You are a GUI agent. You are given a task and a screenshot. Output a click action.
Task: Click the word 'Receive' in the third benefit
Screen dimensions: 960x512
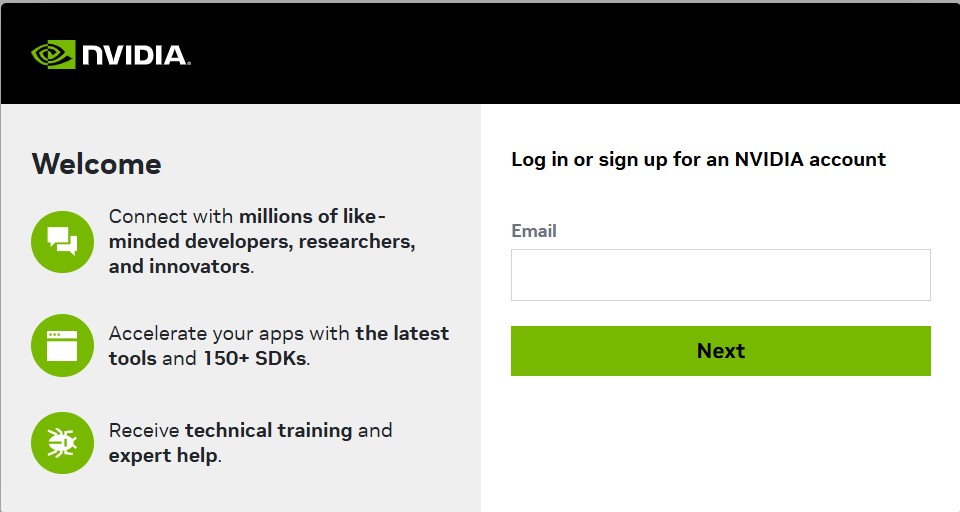click(144, 431)
